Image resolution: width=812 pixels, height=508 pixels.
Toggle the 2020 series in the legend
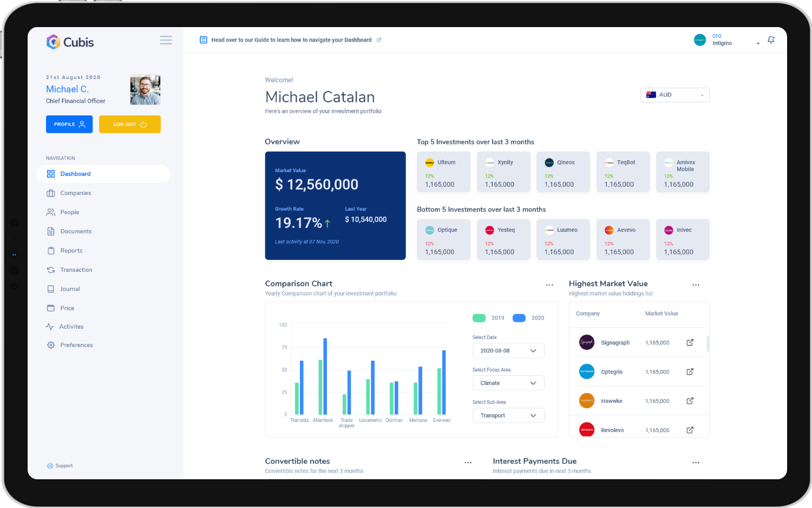tap(519, 318)
